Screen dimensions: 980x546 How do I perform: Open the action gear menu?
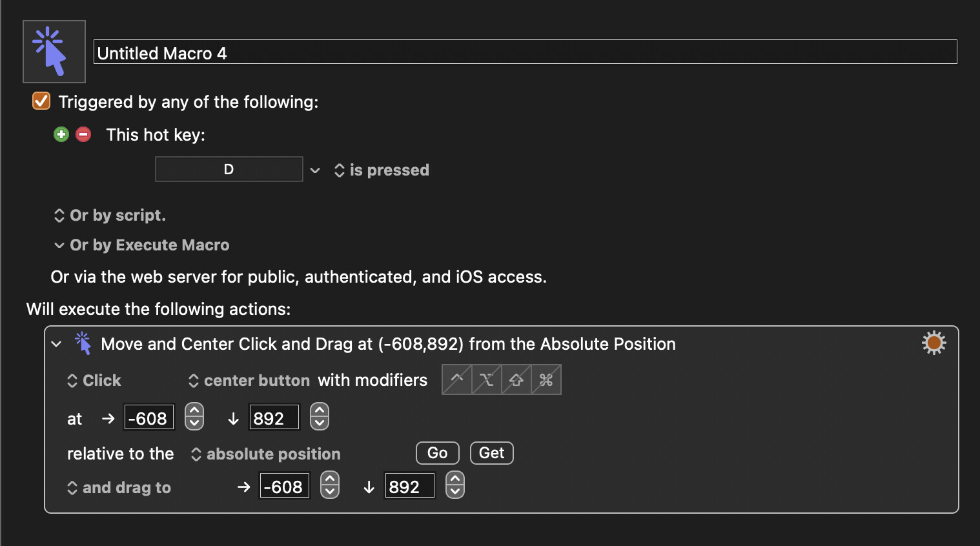point(934,343)
